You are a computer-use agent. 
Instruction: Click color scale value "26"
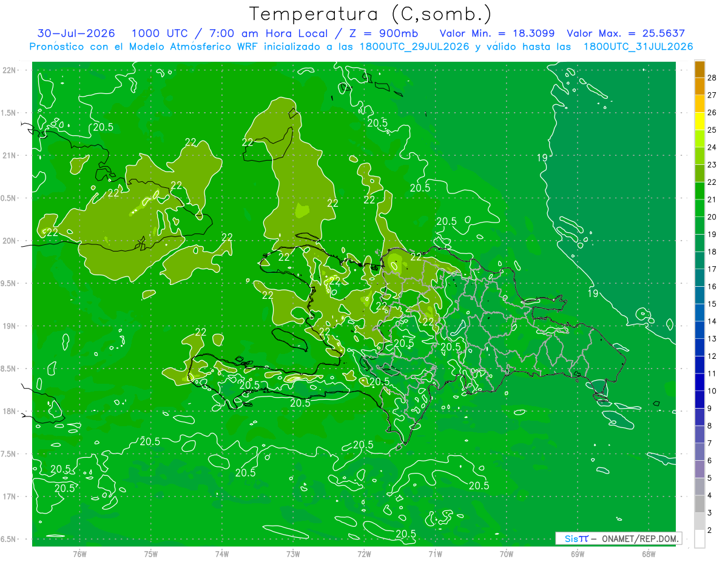click(x=712, y=113)
